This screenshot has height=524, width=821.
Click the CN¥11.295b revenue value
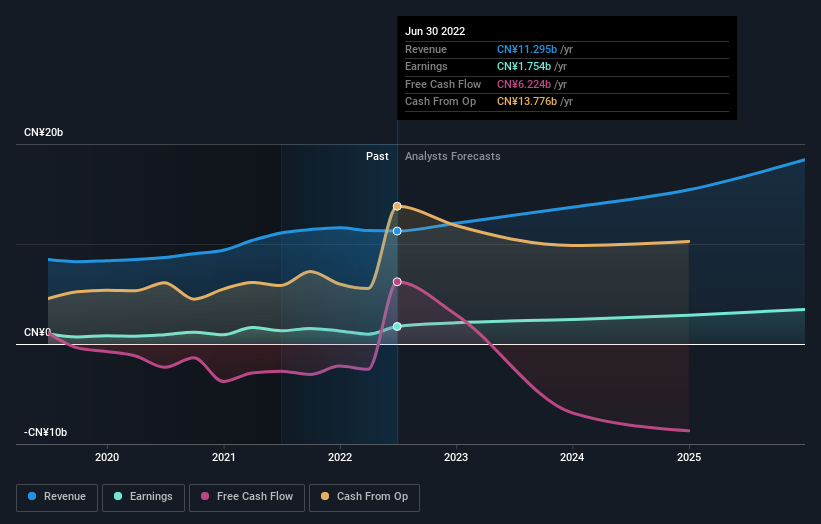(x=527, y=49)
